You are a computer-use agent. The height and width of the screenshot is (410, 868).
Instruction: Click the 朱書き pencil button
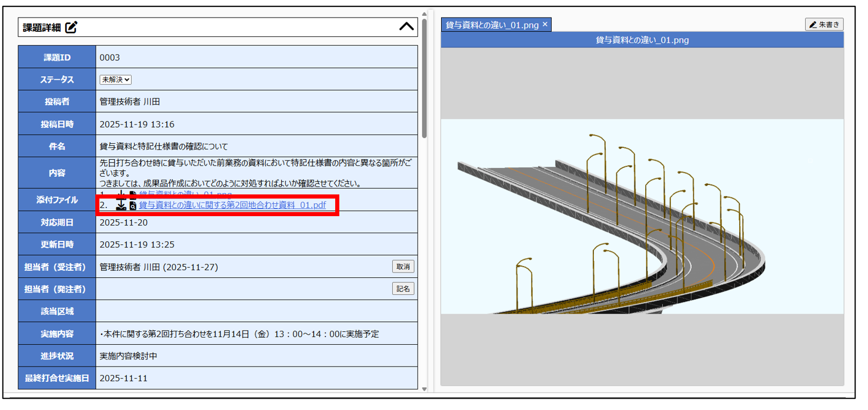[824, 25]
